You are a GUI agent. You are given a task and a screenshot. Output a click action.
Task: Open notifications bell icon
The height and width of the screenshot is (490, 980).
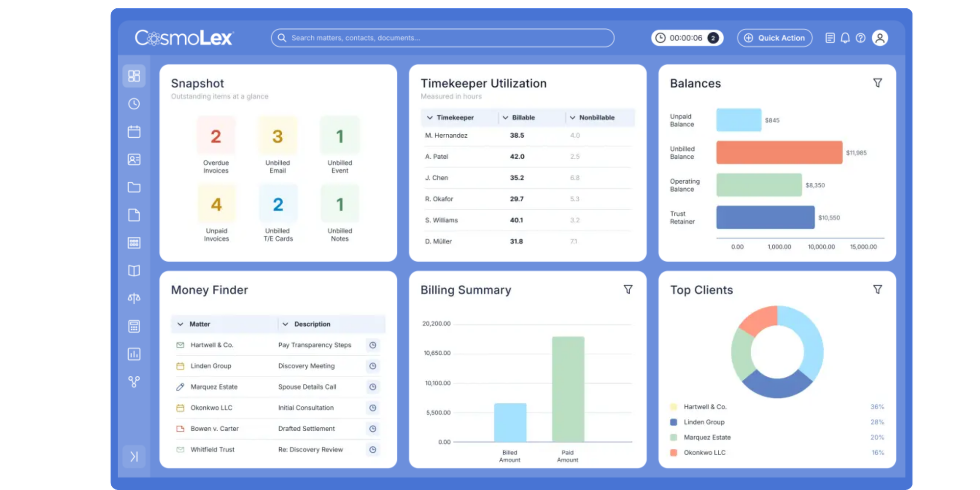click(845, 38)
